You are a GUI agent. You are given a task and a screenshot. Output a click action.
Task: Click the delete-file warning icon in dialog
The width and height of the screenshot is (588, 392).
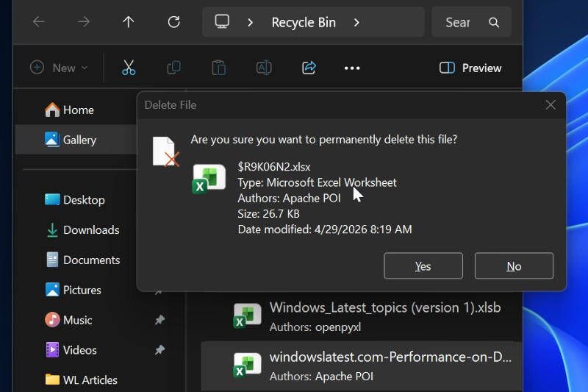[x=166, y=152]
